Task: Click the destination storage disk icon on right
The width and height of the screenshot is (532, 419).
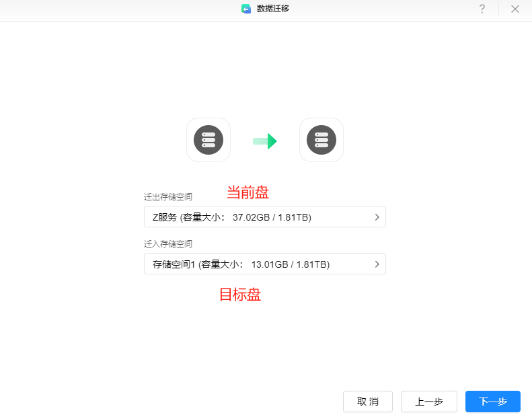Action: click(321, 140)
